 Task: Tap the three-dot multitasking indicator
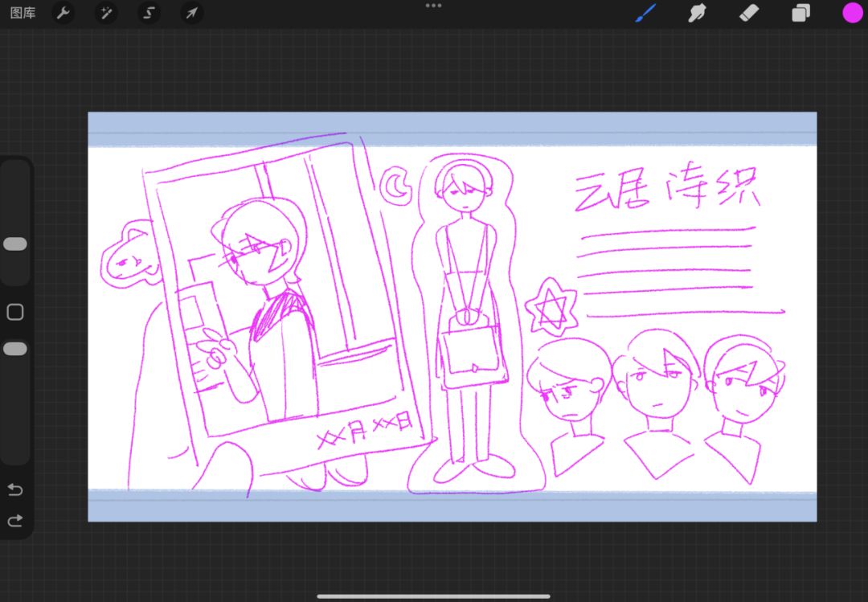click(433, 6)
